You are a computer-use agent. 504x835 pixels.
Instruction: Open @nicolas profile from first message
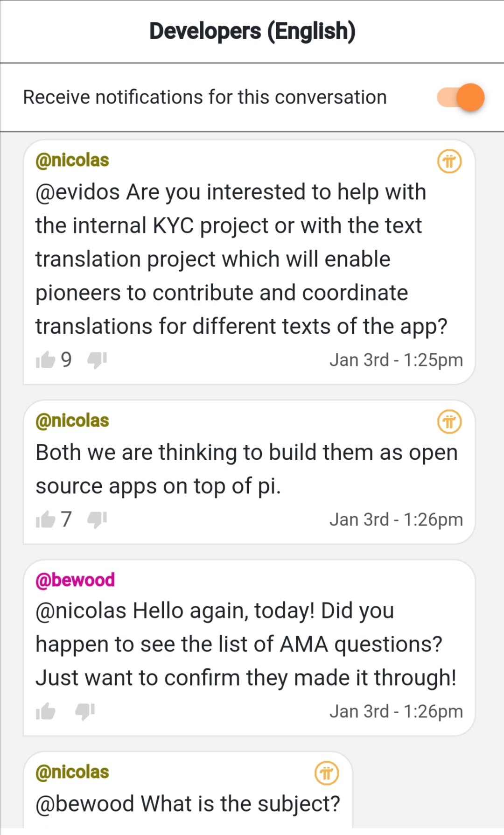pyautogui.click(x=72, y=160)
